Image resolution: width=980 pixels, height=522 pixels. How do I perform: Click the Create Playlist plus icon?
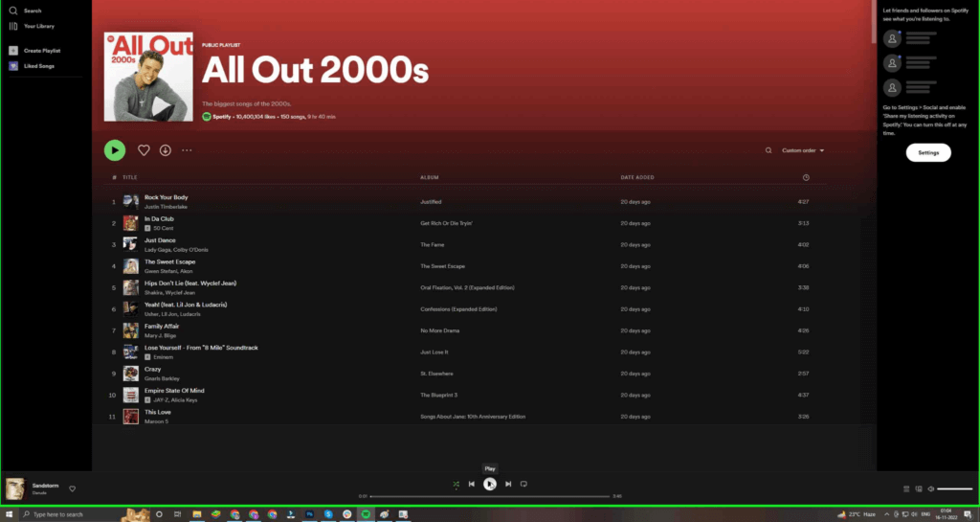pyautogui.click(x=13, y=51)
